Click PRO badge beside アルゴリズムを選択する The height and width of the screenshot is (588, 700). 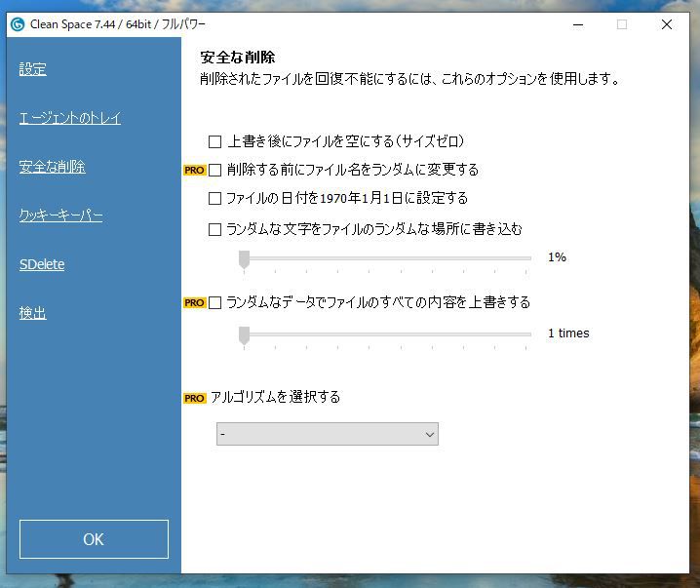pyautogui.click(x=195, y=398)
